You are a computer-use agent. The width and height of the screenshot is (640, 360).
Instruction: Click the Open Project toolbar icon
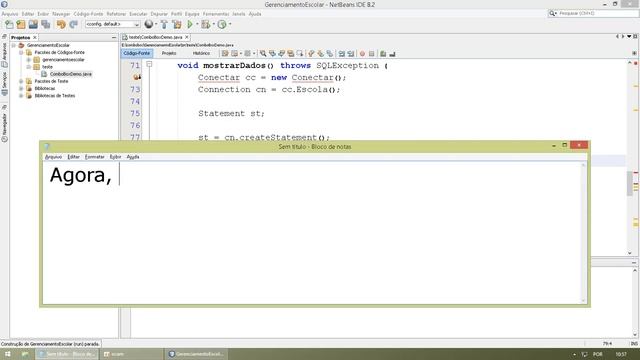pos(33,24)
